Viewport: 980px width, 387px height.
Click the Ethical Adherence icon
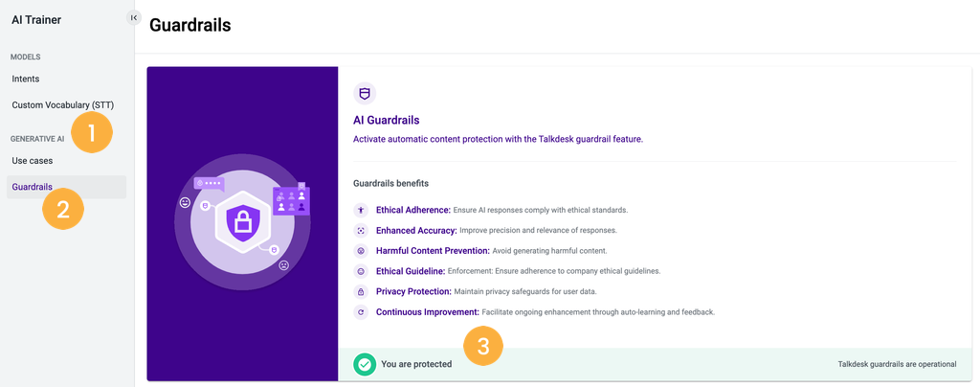(x=361, y=210)
